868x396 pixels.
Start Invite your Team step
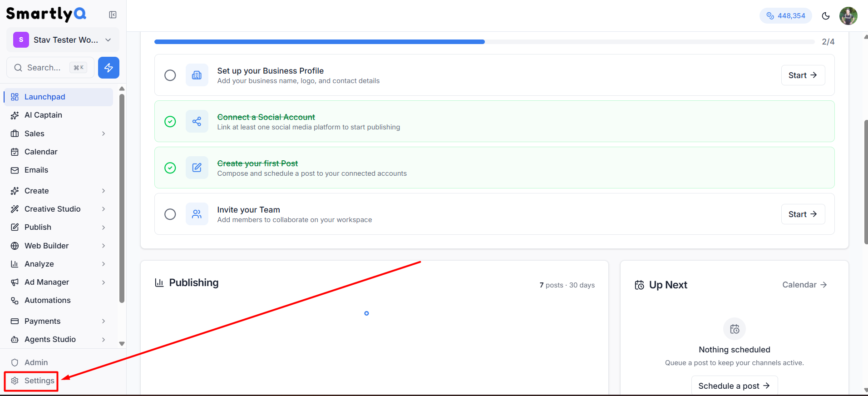[x=803, y=214]
